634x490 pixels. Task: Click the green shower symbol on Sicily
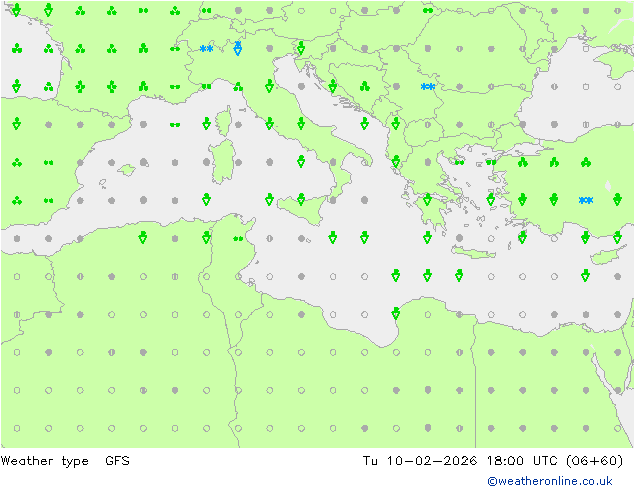(301, 199)
